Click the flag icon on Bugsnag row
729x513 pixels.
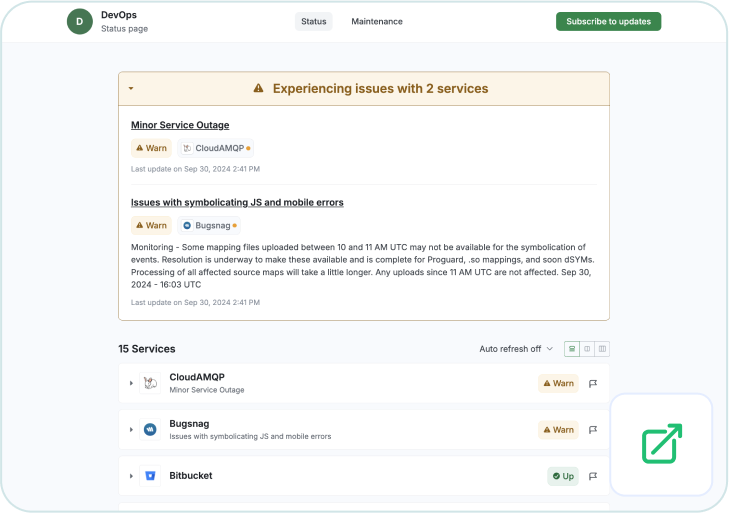pos(593,430)
